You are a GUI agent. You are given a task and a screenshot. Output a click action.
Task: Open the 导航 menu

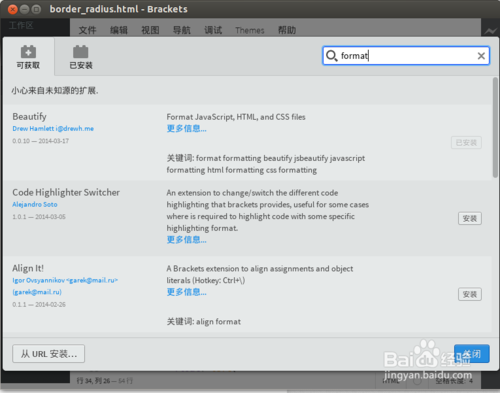(x=182, y=30)
